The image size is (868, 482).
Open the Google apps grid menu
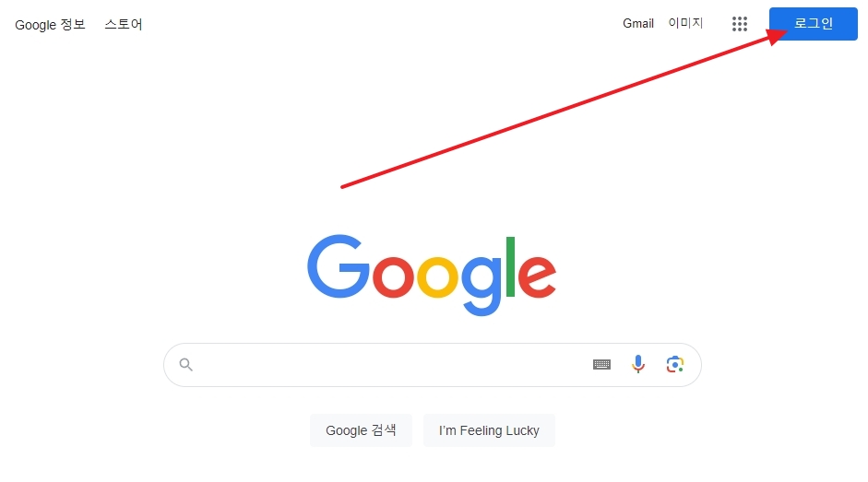pyautogui.click(x=740, y=24)
